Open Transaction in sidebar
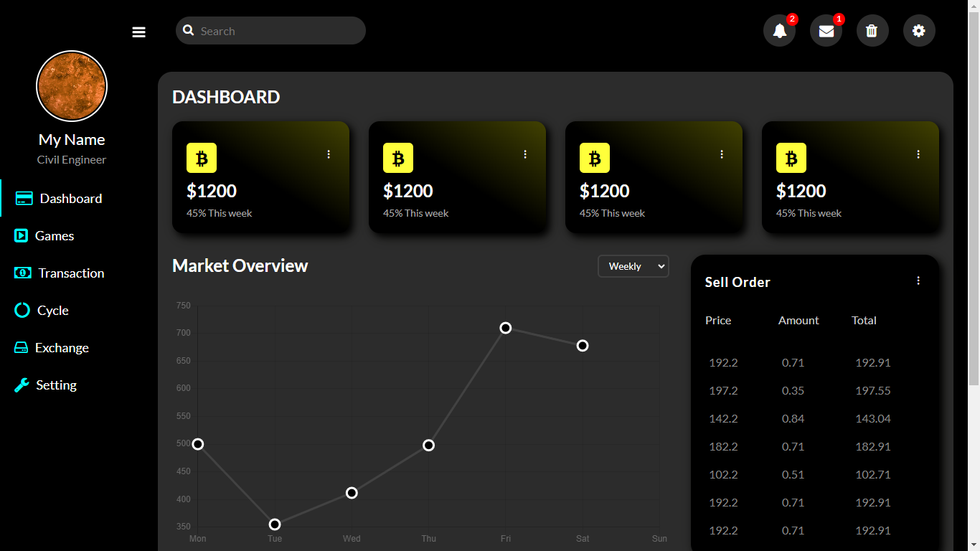 [71, 273]
